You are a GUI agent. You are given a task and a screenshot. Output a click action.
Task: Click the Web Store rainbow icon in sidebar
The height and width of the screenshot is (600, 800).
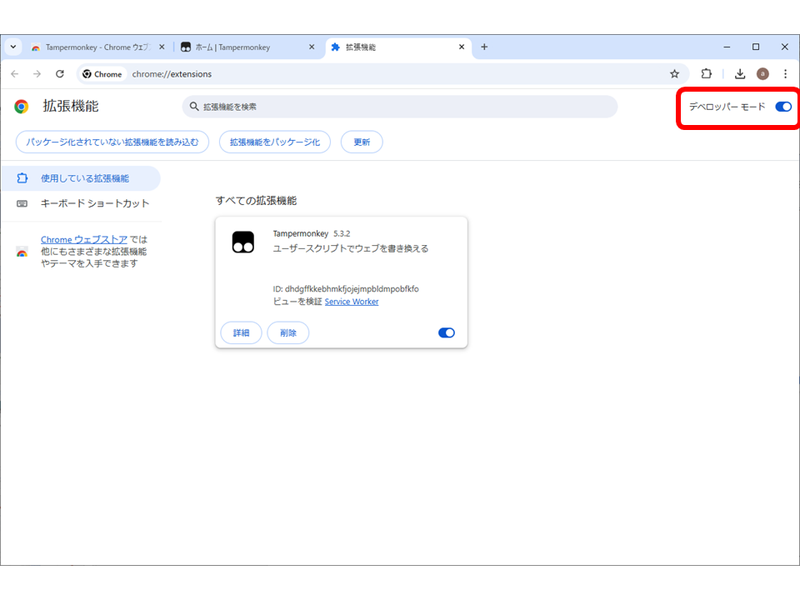pyautogui.click(x=22, y=252)
